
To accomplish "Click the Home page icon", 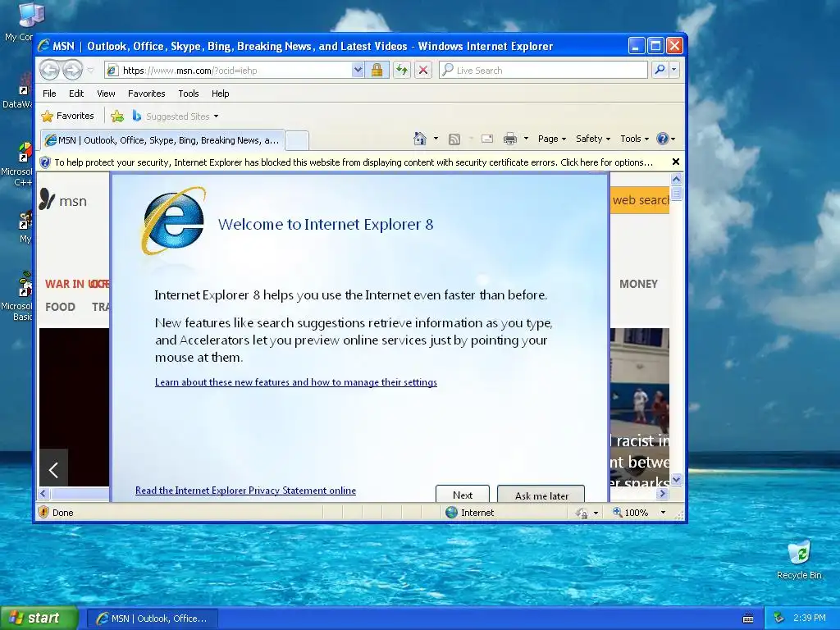I will click(420, 139).
